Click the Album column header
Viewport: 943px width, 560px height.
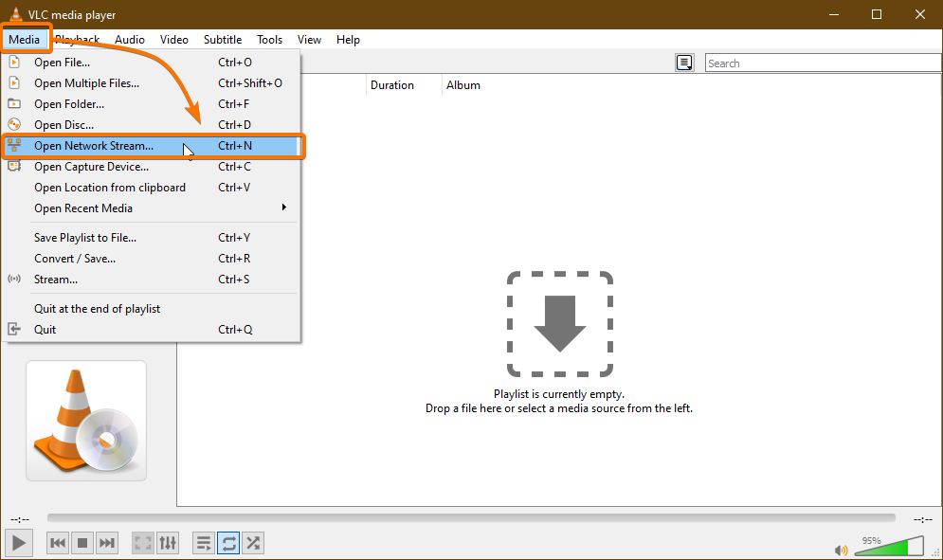tap(463, 85)
